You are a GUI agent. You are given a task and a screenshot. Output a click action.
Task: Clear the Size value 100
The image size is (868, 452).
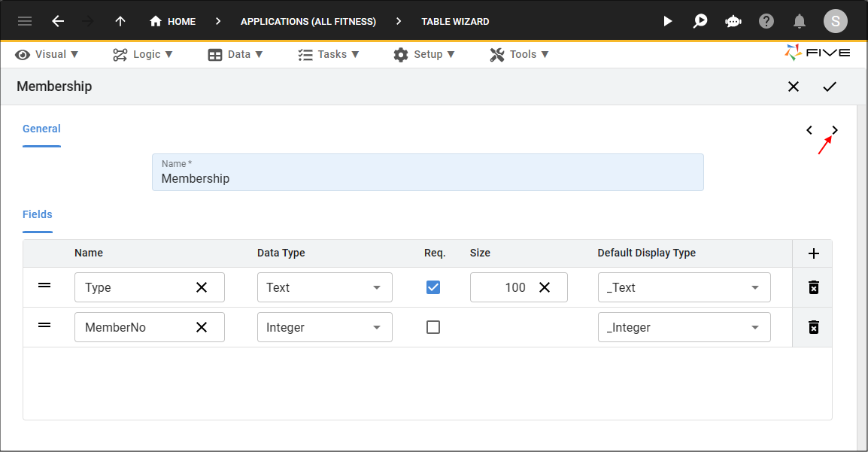pos(545,287)
